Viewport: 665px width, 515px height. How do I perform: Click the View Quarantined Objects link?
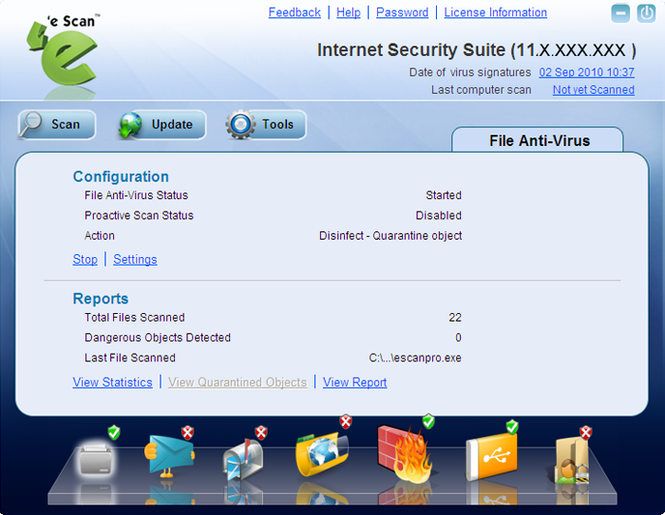click(237, 382)
